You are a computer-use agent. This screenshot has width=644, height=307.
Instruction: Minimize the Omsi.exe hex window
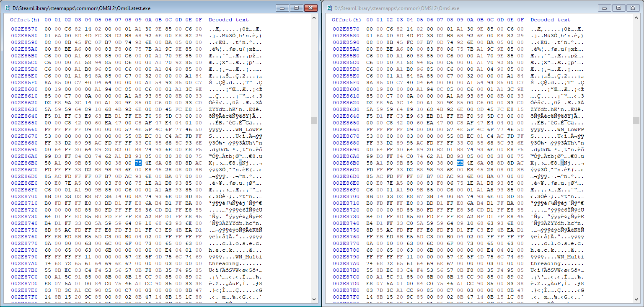[604, 8]
